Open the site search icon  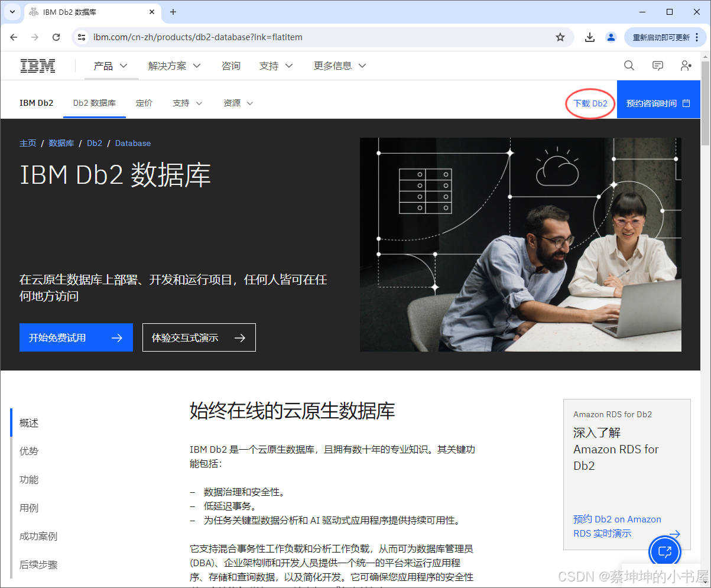pos(628,66)
